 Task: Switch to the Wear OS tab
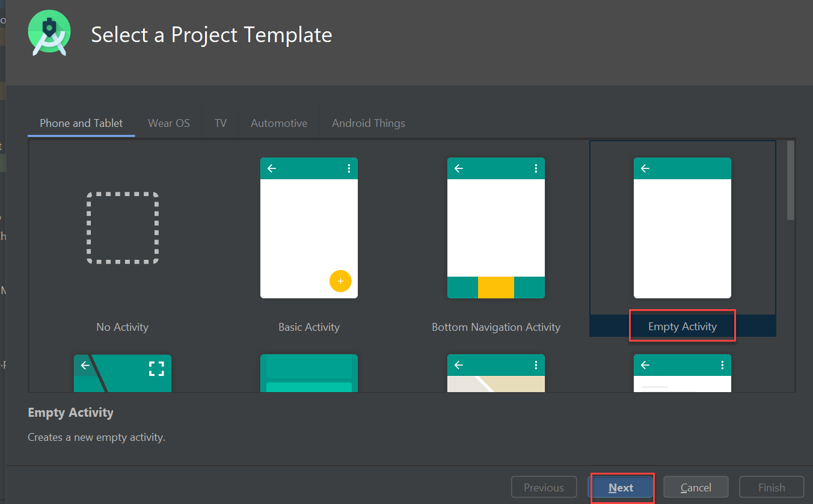tap(169, 123)
